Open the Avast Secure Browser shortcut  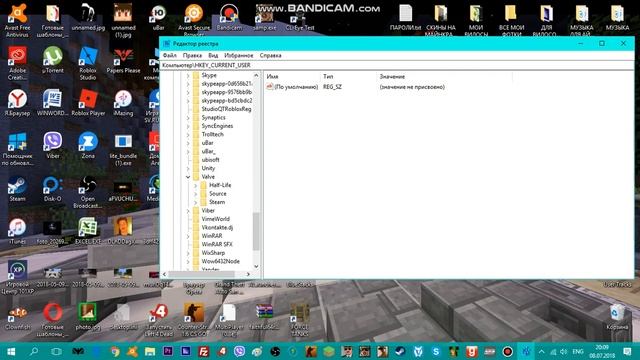[x=194, y=19]
